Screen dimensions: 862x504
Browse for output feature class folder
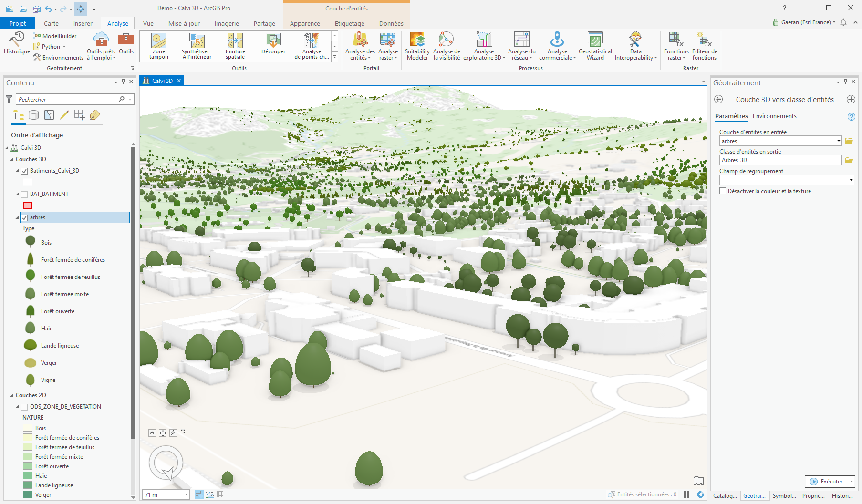[x=849, y=161]
